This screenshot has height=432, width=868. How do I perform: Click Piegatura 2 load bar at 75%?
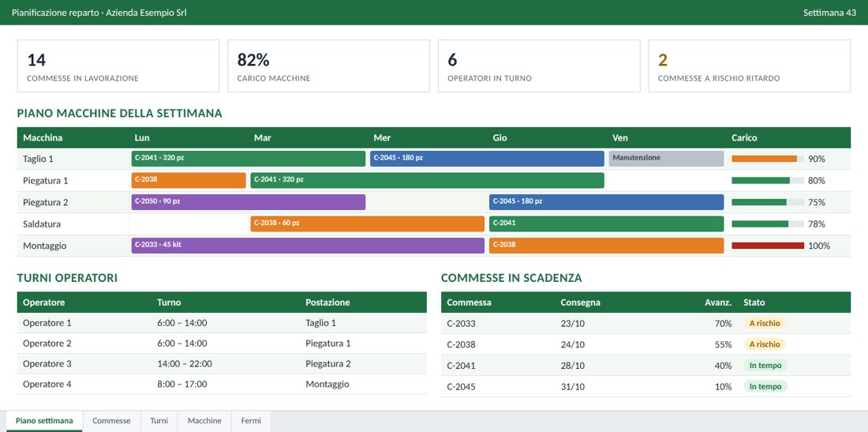768,202
